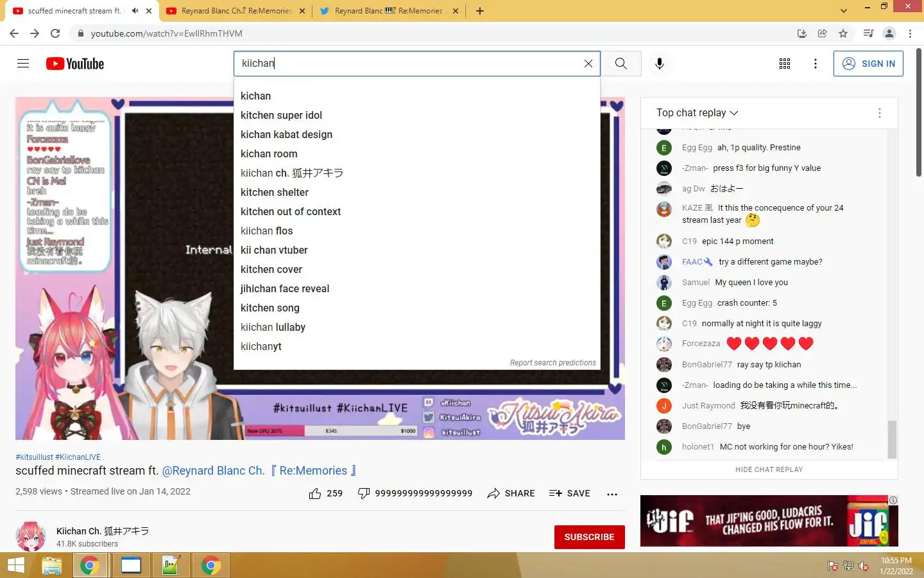
Task: Open the YouTube apps grid icon
Action: point(784,64)
